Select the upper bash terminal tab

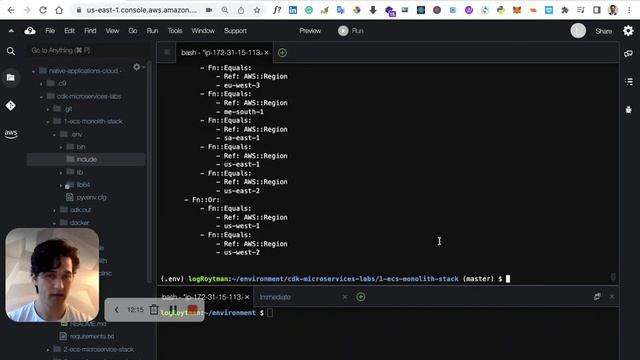[x=221, y=53]
